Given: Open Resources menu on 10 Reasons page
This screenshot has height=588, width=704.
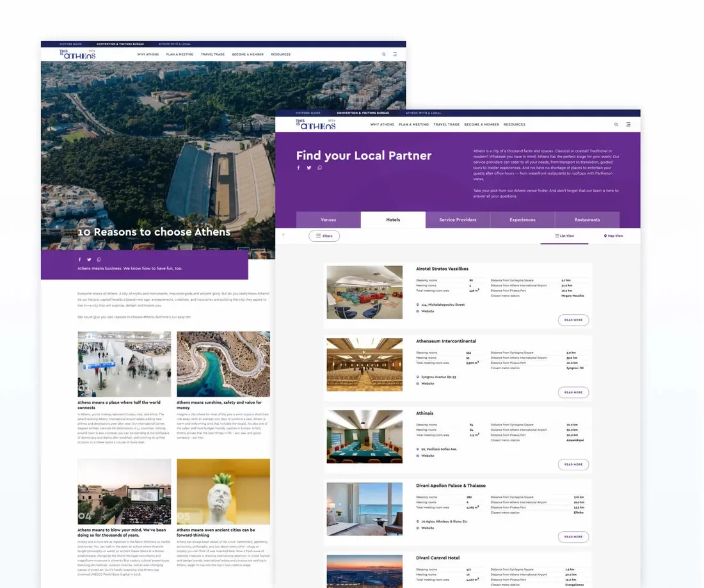Looking at the screenshot, I should 280,54.
